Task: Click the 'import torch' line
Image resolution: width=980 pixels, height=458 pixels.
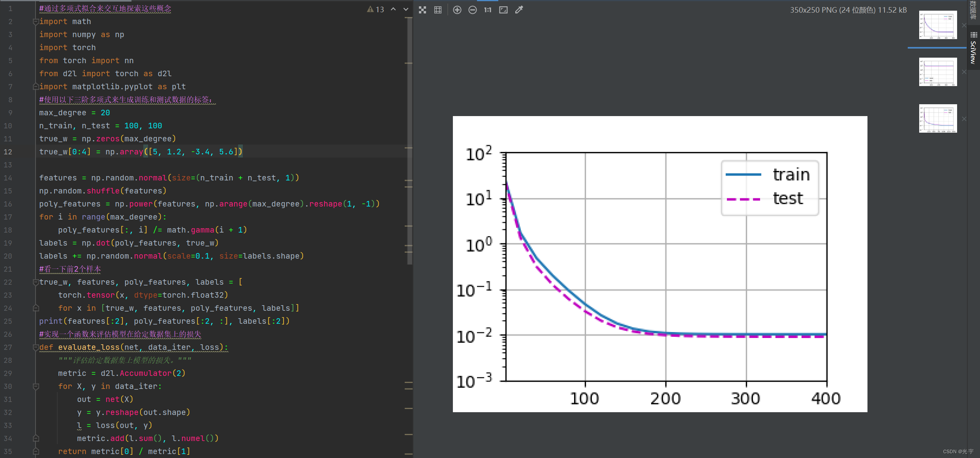Action: 68,48
